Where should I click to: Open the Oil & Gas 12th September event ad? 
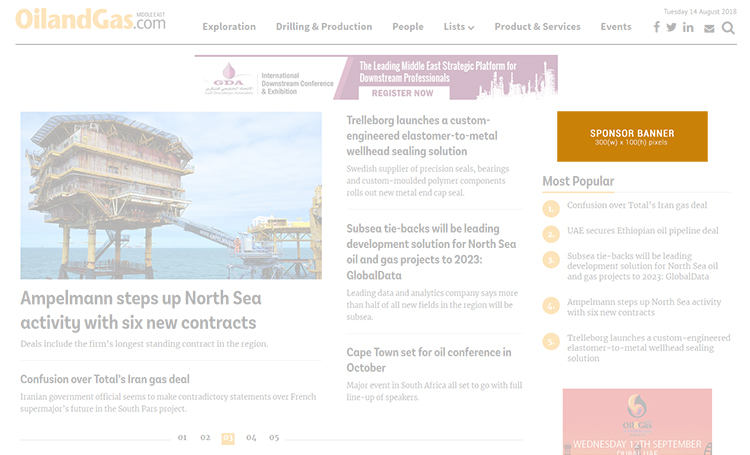[637, 422]
